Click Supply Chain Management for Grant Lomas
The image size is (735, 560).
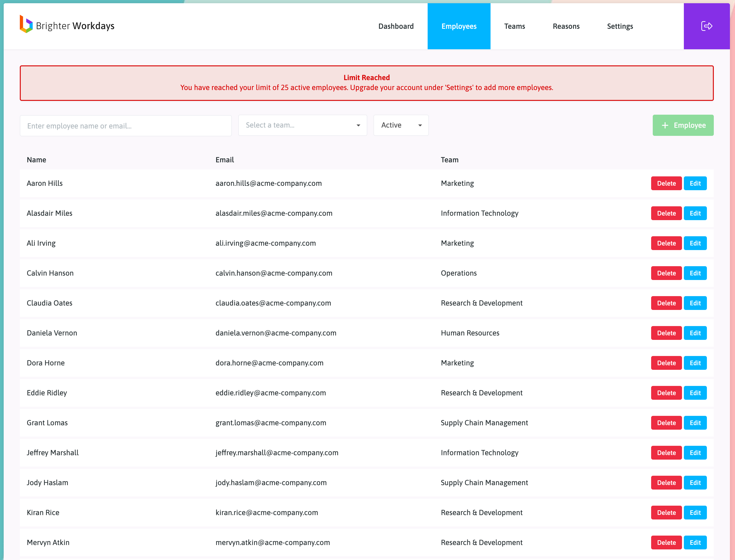pyautogui.click(x=484, y=423)
